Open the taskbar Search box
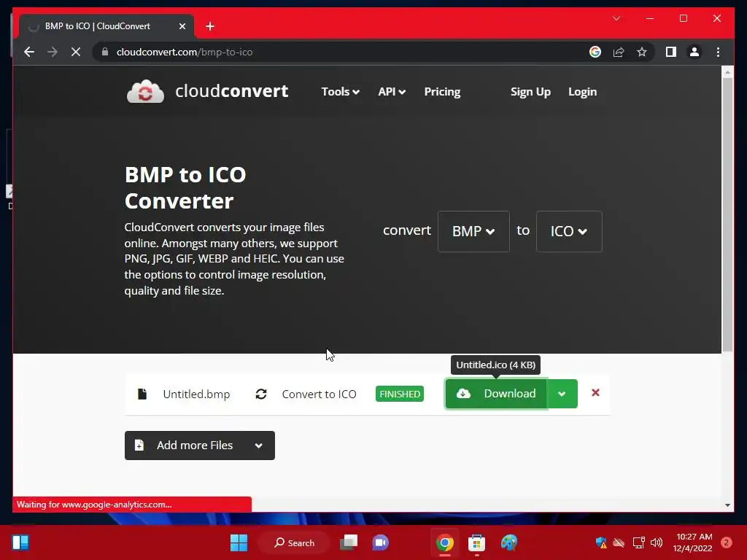Viewport: 747px width, 560px height. coord(295,542)
